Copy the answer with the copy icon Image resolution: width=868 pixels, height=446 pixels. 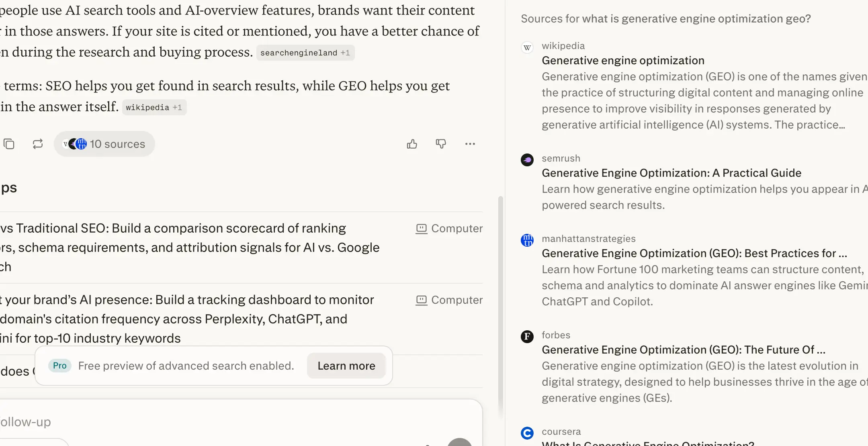9,144
